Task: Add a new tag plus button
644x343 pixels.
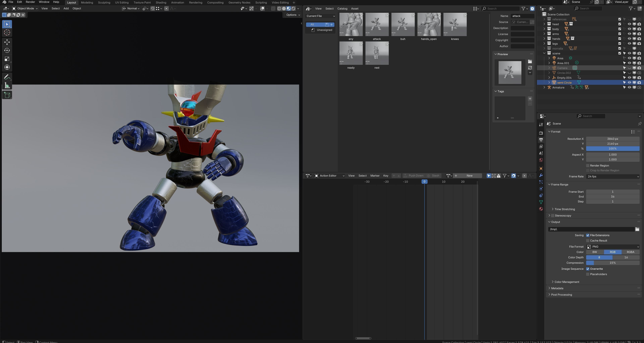Action: pos(530,99)
